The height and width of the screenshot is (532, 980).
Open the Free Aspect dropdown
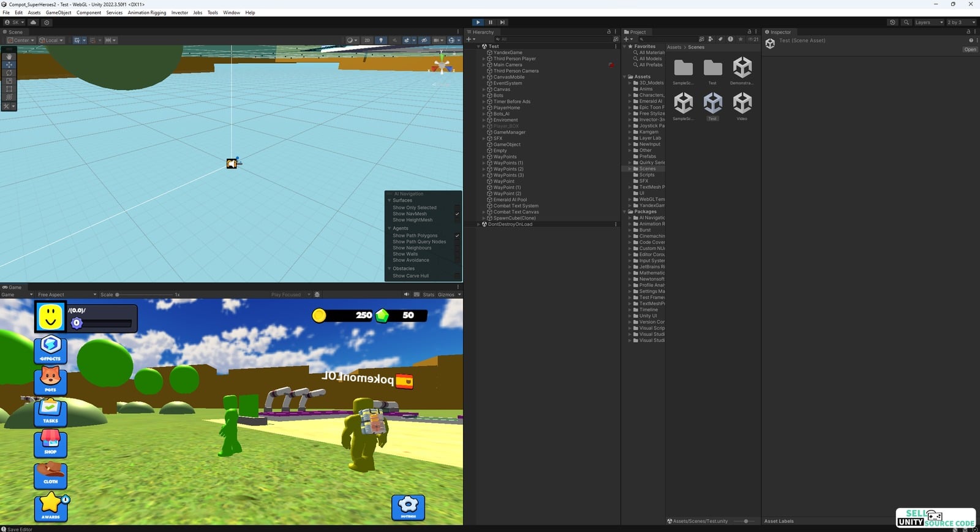(66, 295)
